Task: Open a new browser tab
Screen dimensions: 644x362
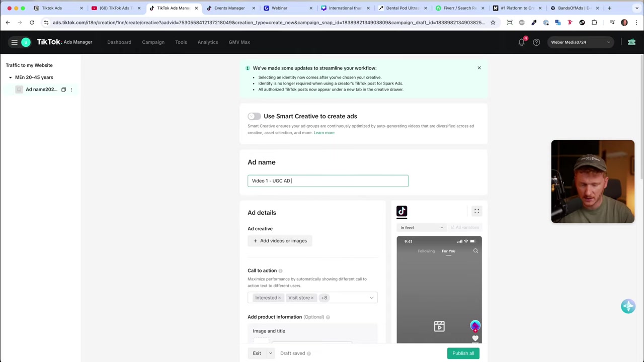Action: [609, 8]
